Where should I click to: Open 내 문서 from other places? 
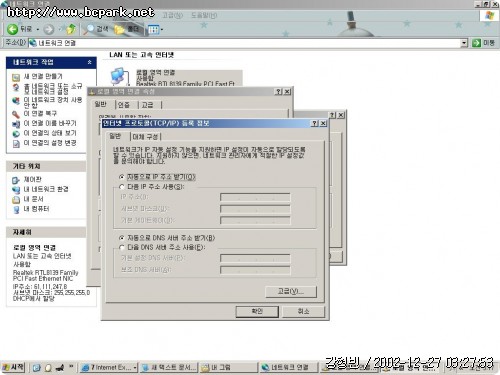tap(33, 199)
